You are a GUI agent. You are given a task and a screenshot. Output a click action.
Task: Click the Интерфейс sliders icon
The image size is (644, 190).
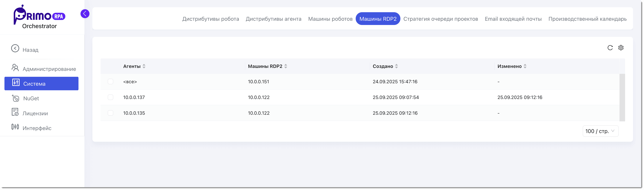tap(15, 127)
